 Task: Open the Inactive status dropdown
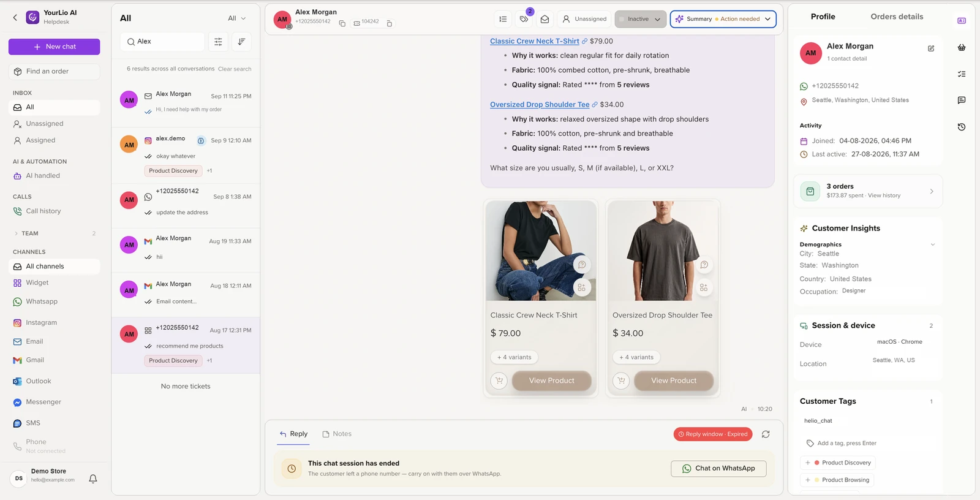[641, 19]
